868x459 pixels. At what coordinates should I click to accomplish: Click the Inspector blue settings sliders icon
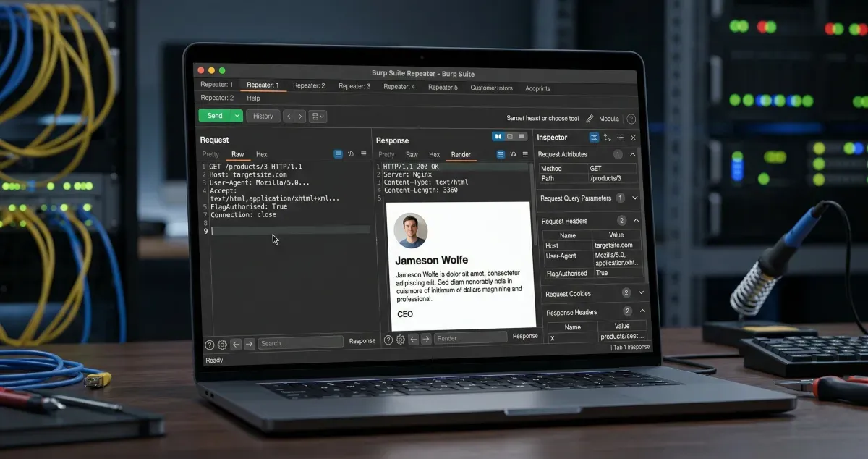pos(594,138)
